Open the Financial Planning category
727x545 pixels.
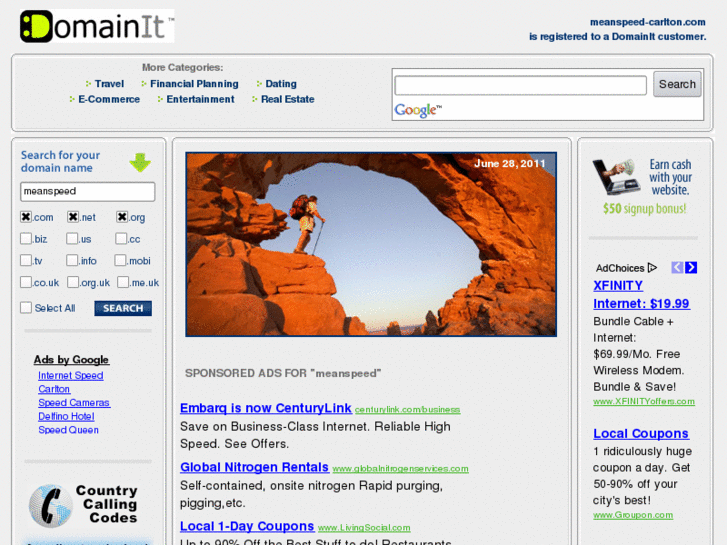click(194, 84)
